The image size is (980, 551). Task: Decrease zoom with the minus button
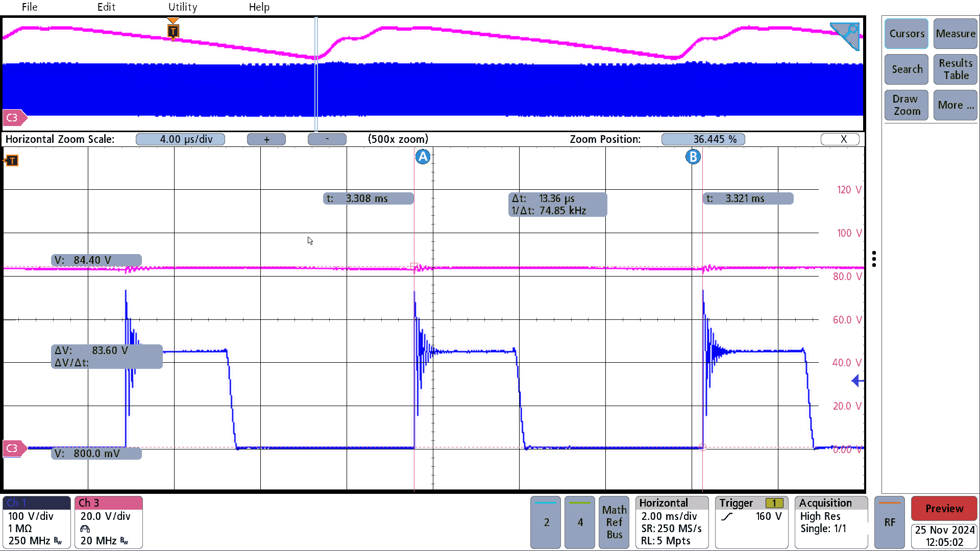click(327, 139)
